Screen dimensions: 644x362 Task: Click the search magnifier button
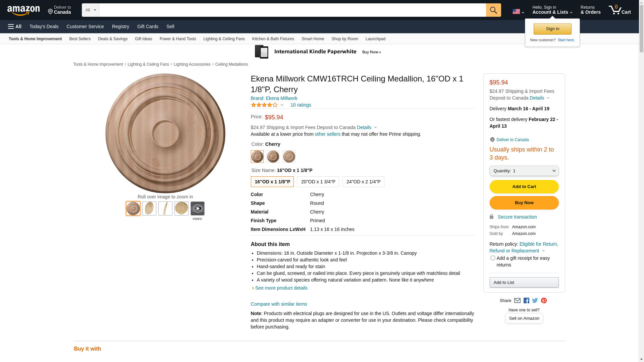coord(493,10)
